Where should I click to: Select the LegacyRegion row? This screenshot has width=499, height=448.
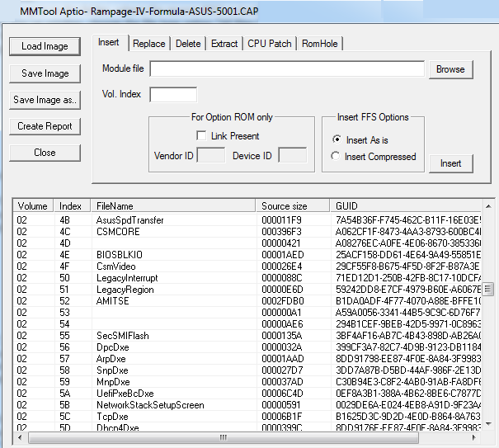click(x=247, y=290)
